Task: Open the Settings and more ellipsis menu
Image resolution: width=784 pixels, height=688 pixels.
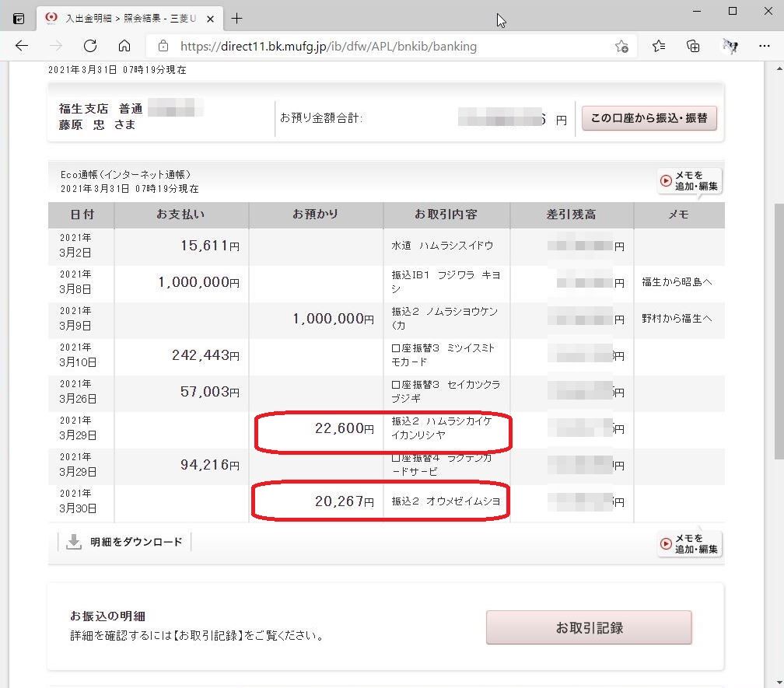Action: (x=765, y=46)
